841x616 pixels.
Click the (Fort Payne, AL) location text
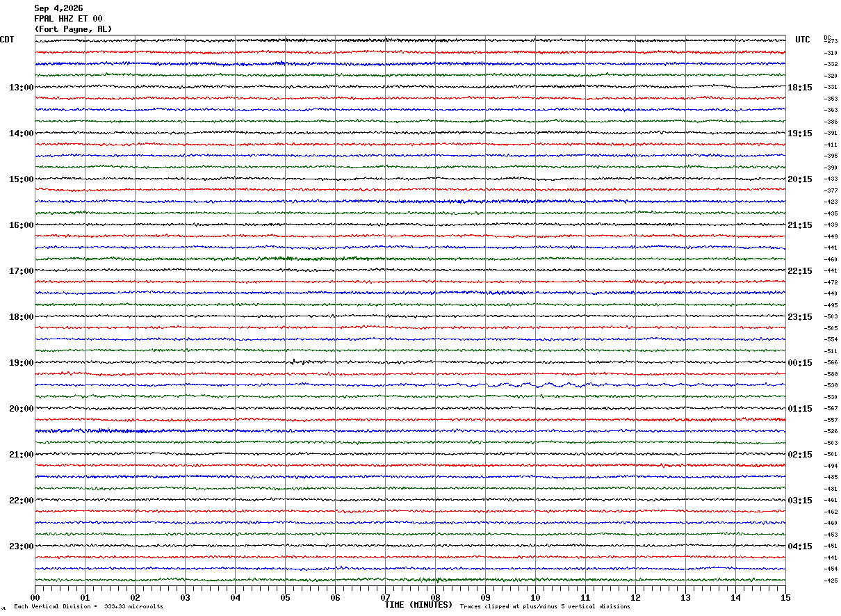pyautogui.click(x=73, y=29)
